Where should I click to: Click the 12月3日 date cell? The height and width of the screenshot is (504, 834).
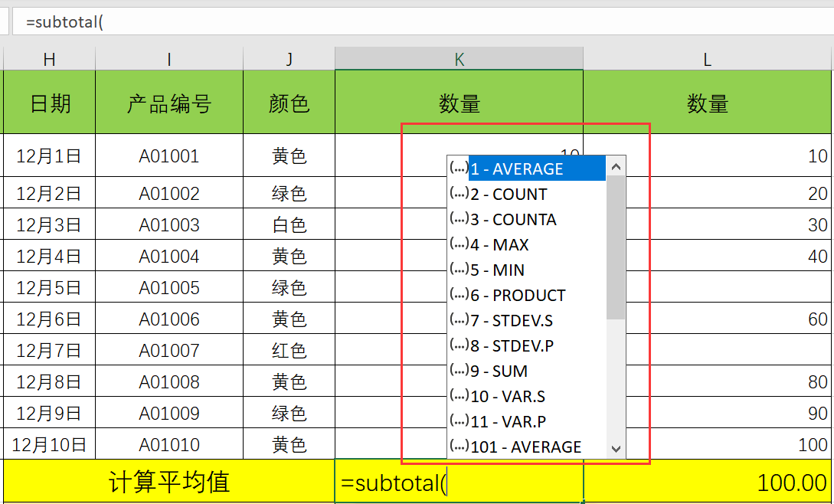click(50, 224)
